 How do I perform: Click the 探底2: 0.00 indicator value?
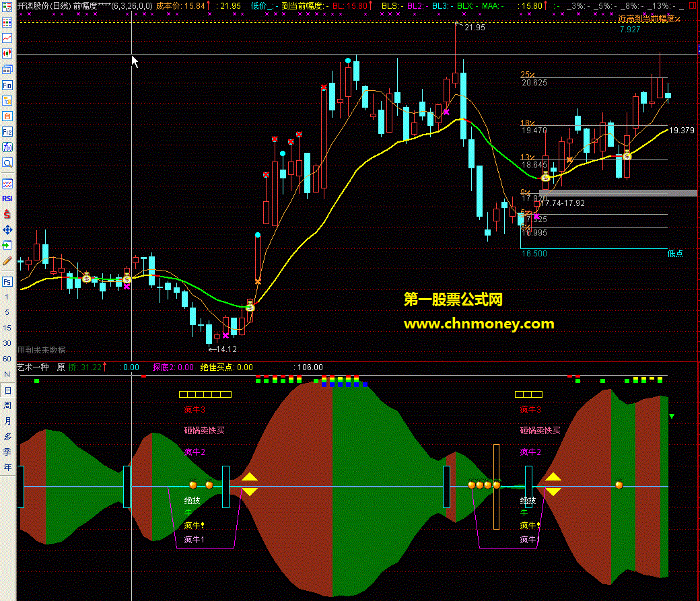(173, 367)
